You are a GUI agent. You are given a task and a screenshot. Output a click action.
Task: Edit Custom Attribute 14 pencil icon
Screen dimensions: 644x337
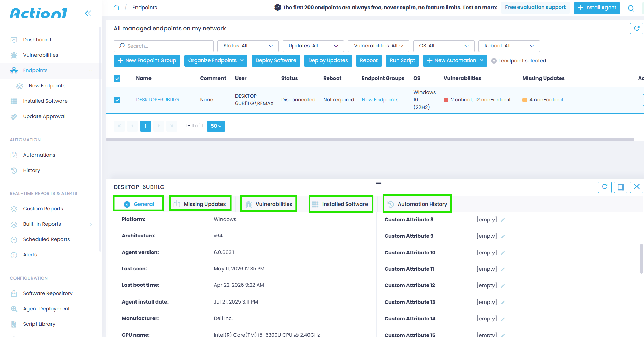tap(503, 319)
